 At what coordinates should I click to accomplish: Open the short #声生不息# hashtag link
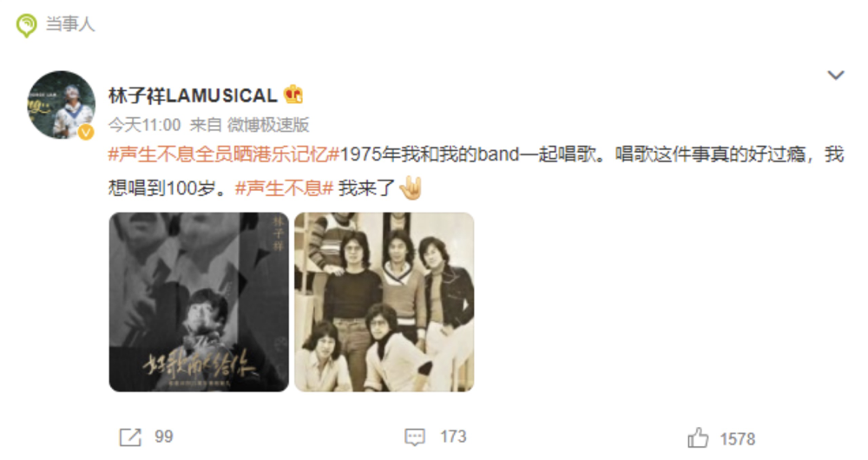[284, 188]
